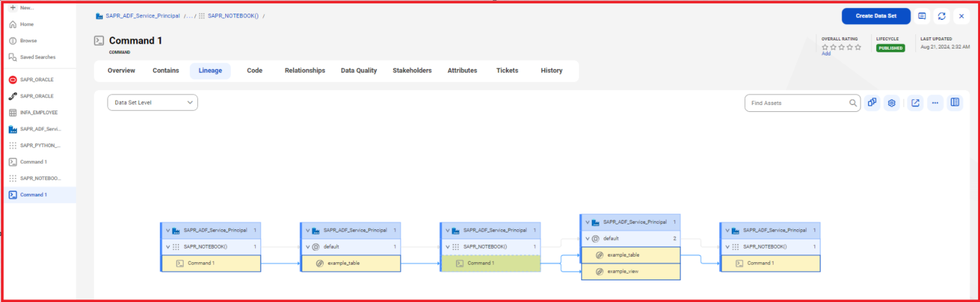The width and height of the screenshot is (980, 302).
Task: Click example_table under default with count 2
Action: click(630, 255)
